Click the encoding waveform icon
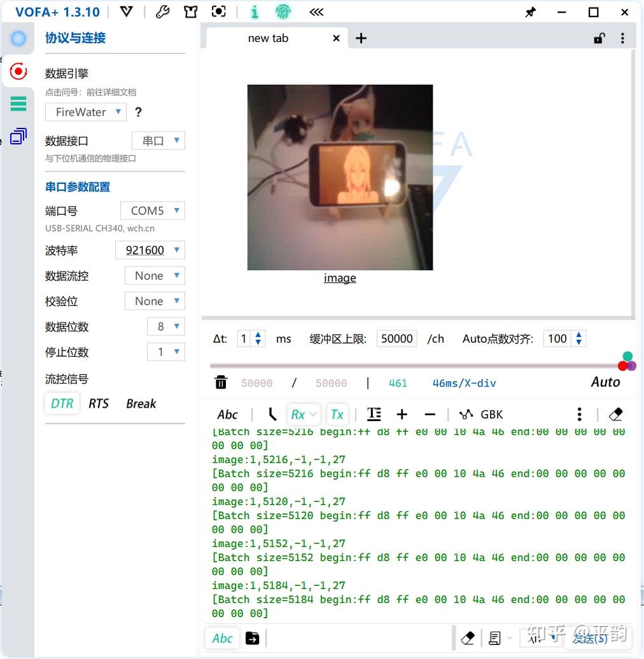This screenshot has width=644, height=659. 466,415
